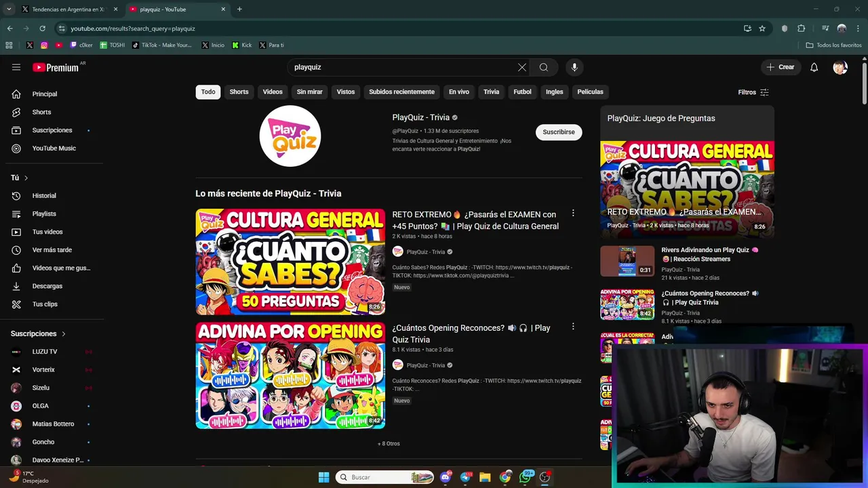Open a new browser tab
Viewport: 868px width, 488px height.
[239, 9]
